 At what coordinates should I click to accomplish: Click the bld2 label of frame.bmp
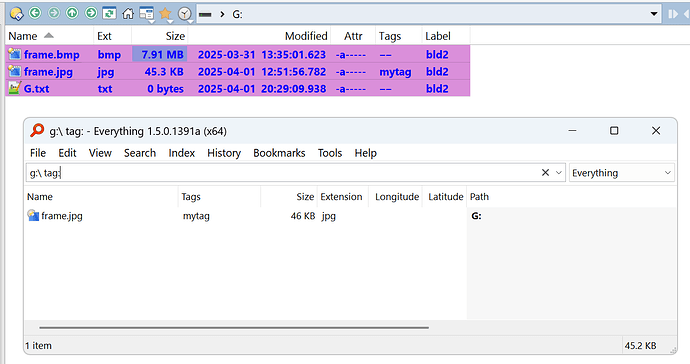point(437,55)
